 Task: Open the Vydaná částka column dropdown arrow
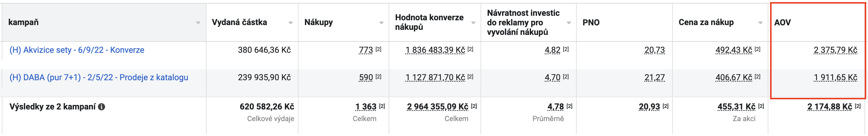(290, 23)
